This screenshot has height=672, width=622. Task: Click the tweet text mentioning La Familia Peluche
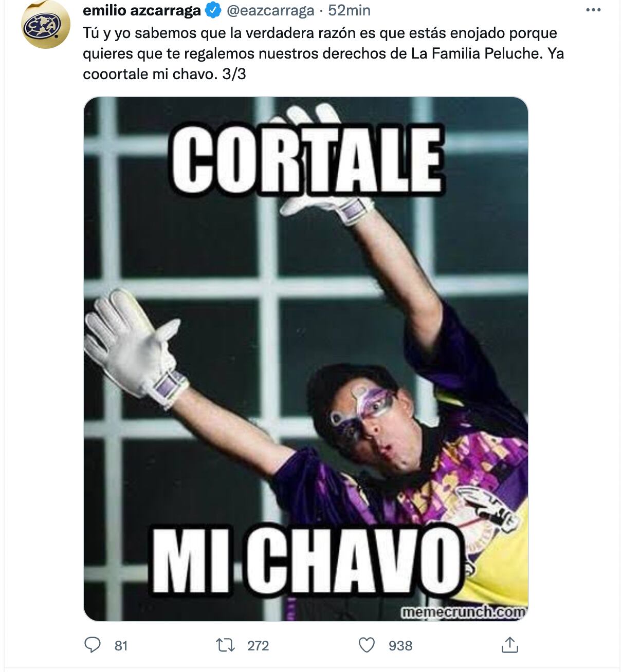[323, 53]
